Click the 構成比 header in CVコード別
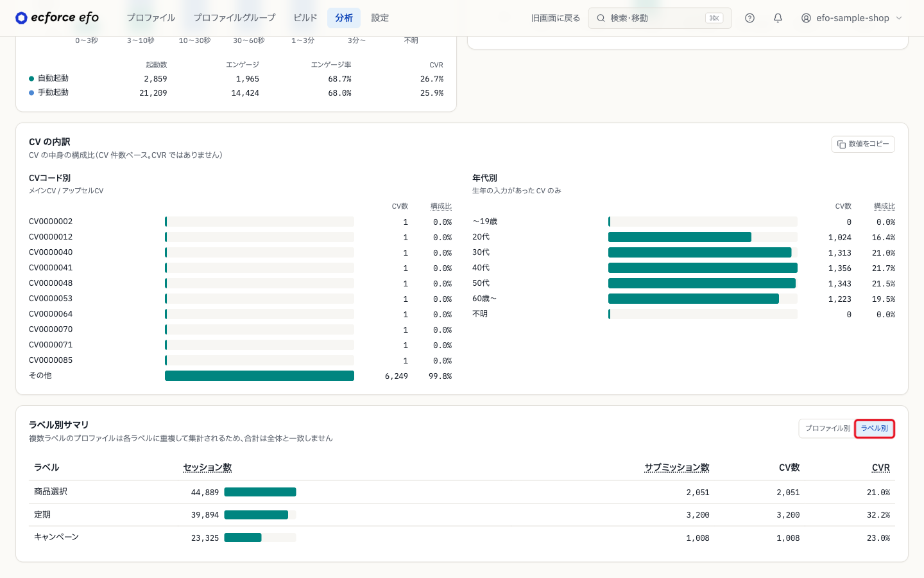The image size is (924, 578). tap(441, 206)
